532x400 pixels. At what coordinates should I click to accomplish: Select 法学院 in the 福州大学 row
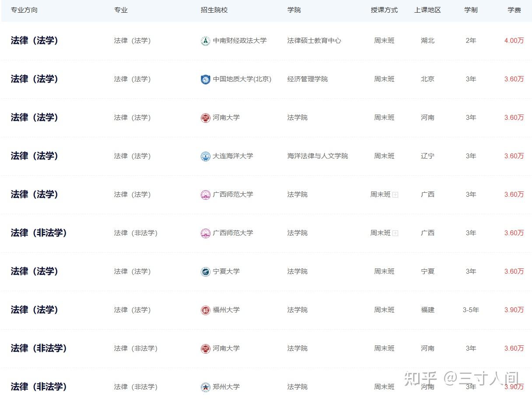(297, 310)
